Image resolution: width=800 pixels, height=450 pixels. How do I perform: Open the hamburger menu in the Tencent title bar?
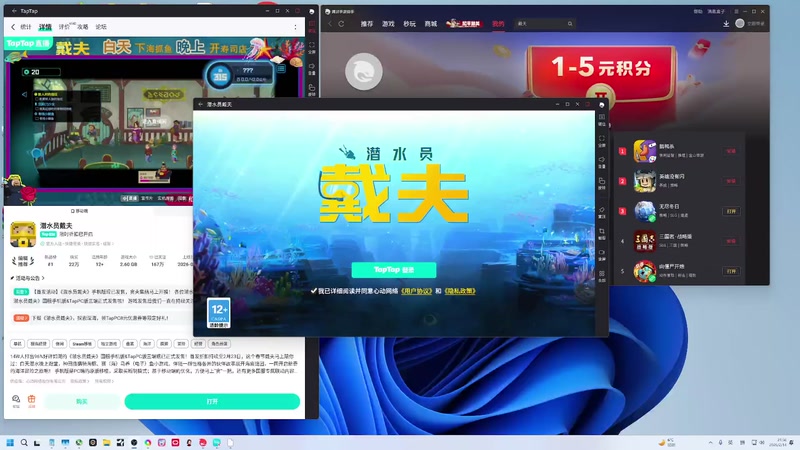point(736,11)
